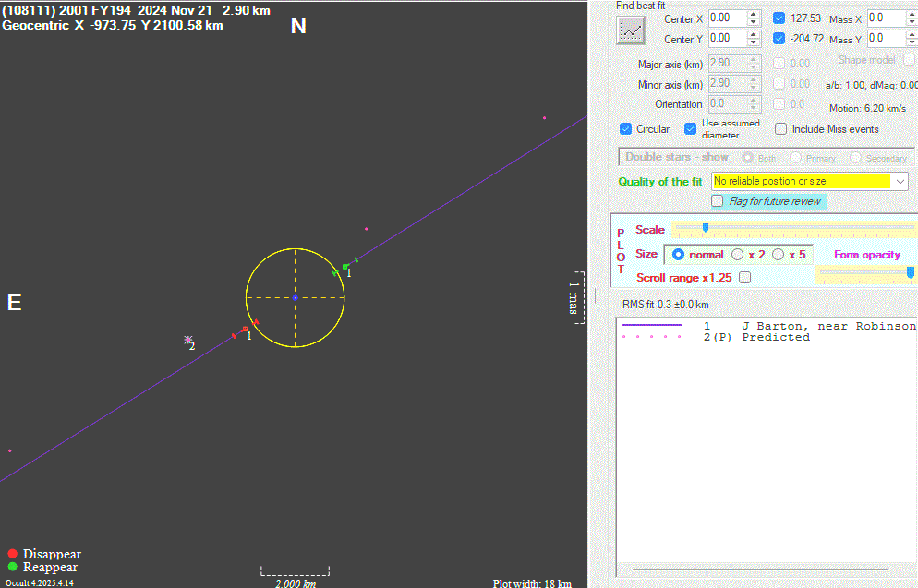Viewport: 918px width, 588px height.
Task: Toggle the Circular checkbox
Action: (625, 128)
